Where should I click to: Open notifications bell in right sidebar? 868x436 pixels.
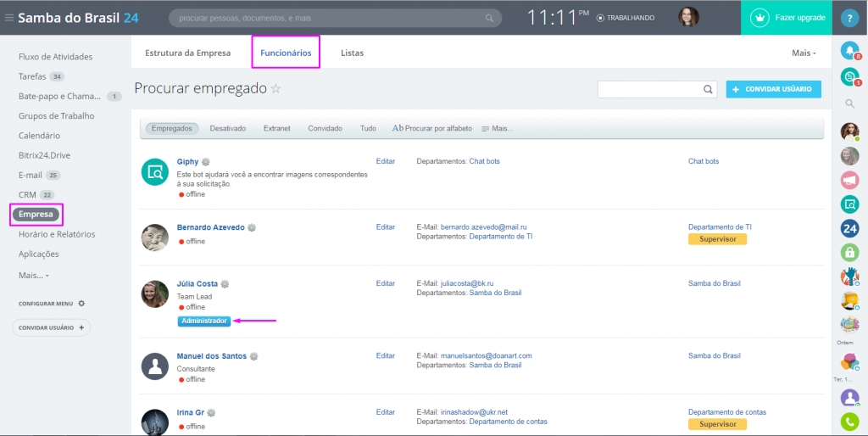point(849,50)
